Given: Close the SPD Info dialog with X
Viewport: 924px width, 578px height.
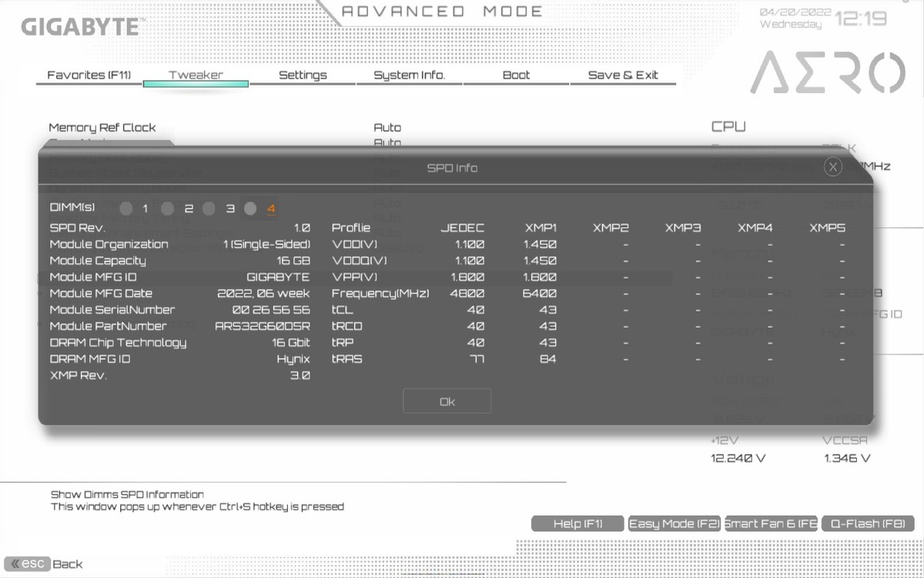Looking at the screenshot, I should click(x=832, y=167).
